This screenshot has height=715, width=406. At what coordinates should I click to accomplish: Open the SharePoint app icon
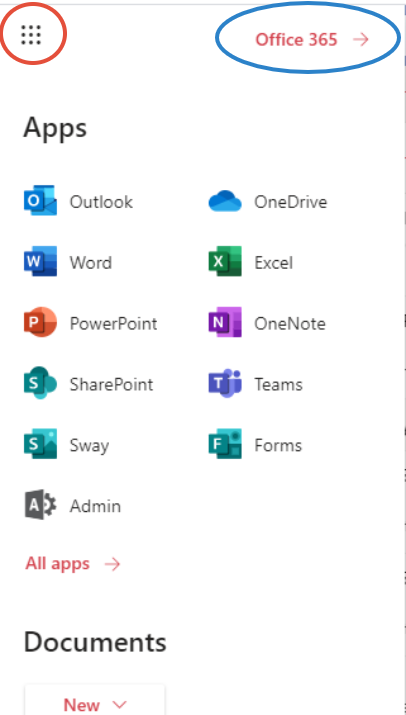click(x=41, y=383)
